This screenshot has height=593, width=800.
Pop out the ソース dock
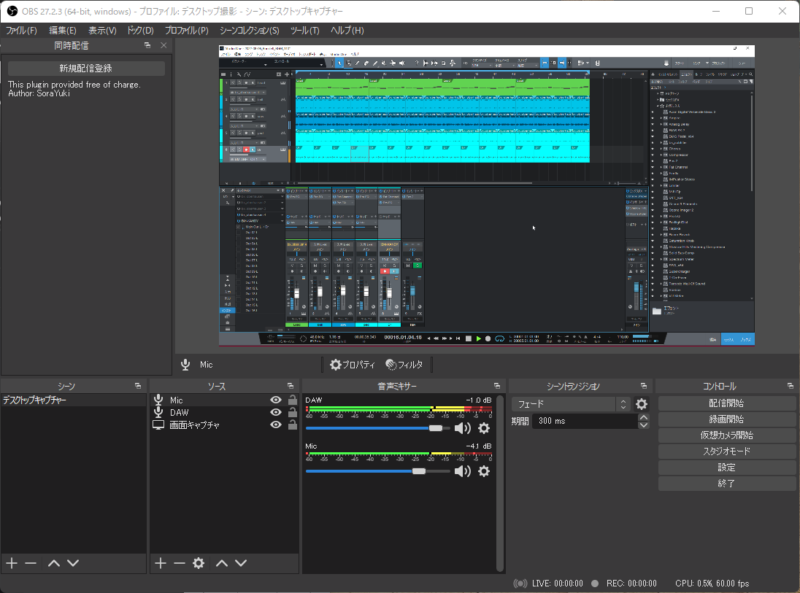pos(290,386)
